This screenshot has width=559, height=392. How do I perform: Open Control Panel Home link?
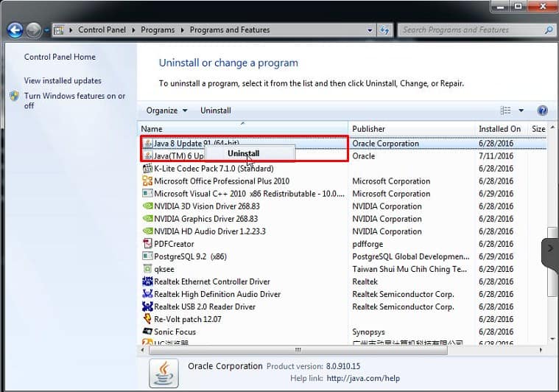coord(60,57)
